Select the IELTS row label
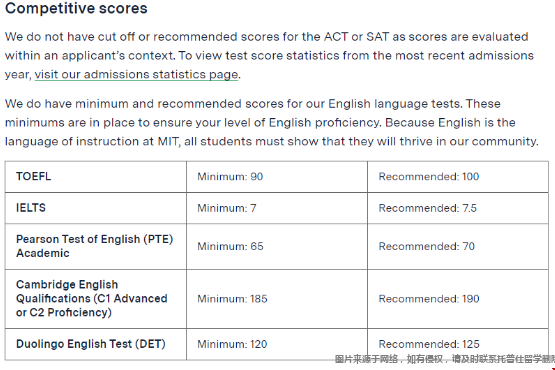Screen dimensions: 555x370 [x=31, y=208]
